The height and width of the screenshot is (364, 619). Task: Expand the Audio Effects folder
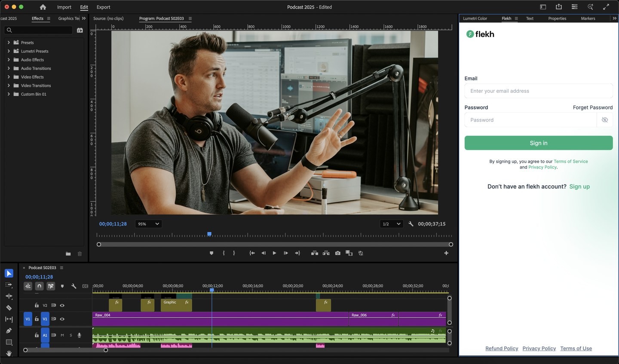tap(9, 60)
